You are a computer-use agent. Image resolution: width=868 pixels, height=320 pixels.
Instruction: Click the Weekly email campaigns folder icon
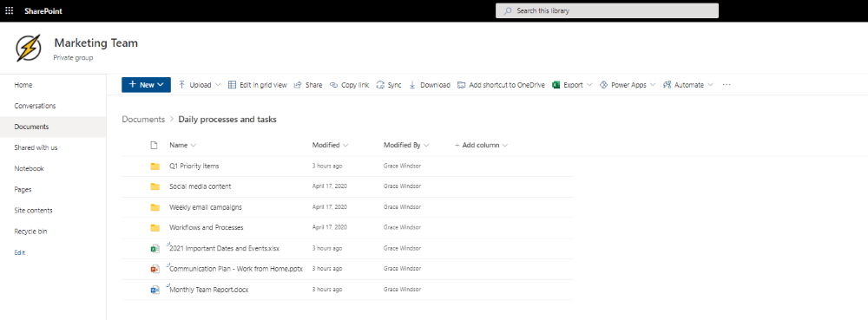pos(155,207)
